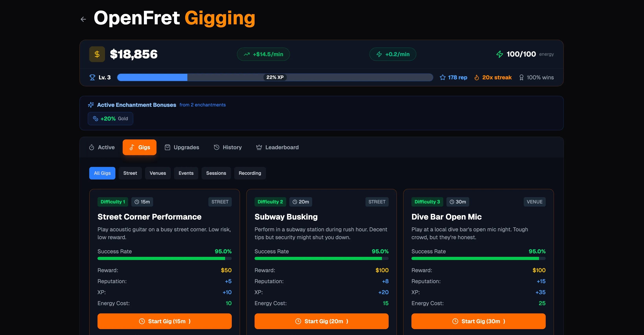Click the +20% Gold enchantment badge
Screen dimensions: 644x335
click(x=110, y=119)
